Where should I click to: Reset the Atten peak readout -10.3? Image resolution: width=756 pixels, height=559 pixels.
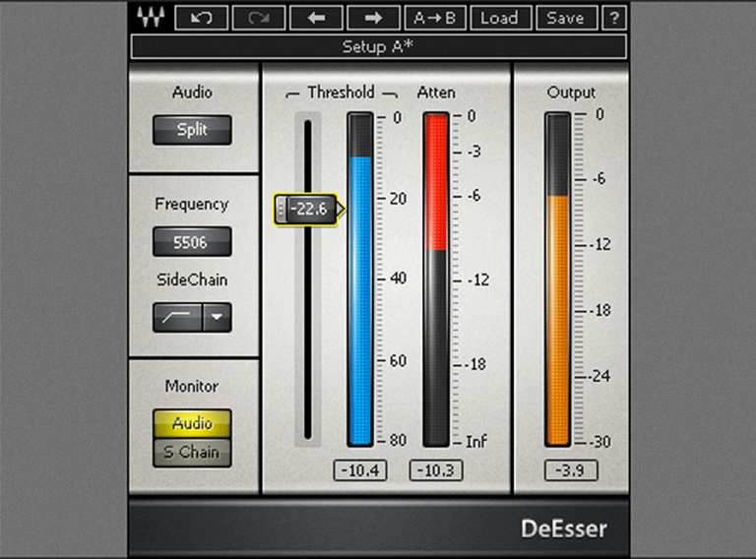coord(436,470)
